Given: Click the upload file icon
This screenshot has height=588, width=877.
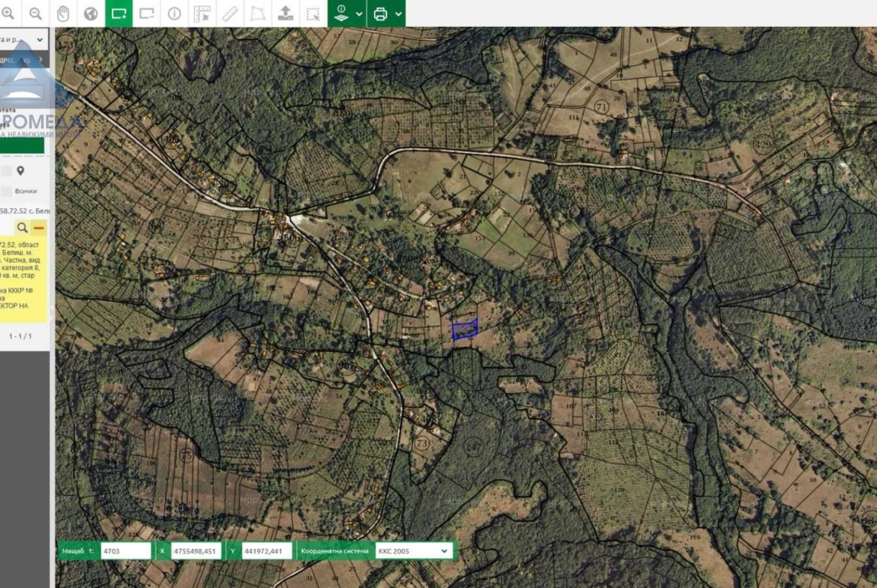Looking at the screenshot, I should pyautogui.click(x=286, y=13).
